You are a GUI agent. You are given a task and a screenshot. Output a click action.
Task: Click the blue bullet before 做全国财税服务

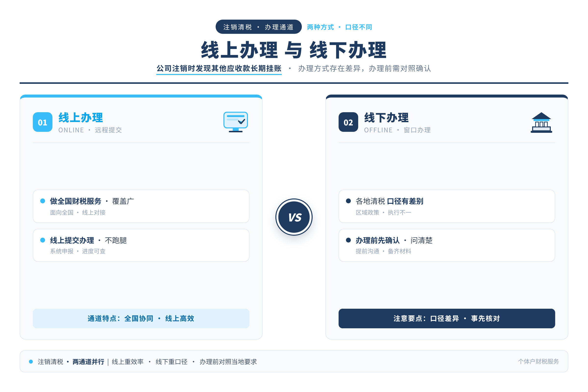(42, 201)
